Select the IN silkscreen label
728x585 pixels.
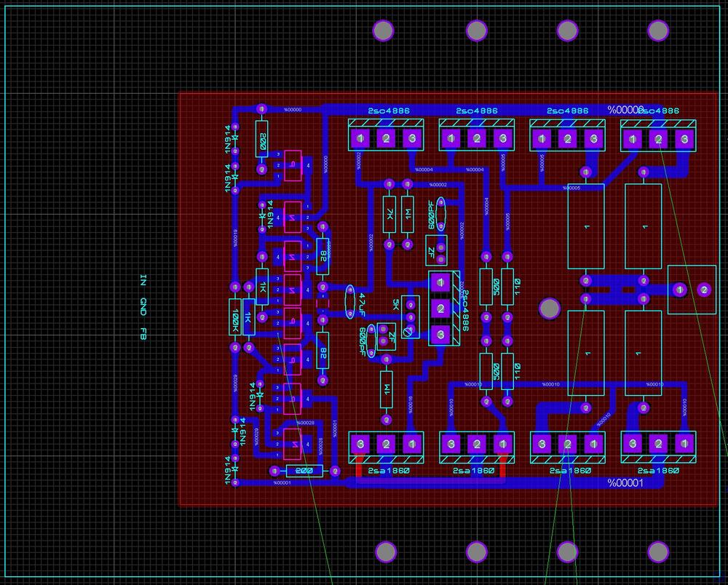[143, 280]
